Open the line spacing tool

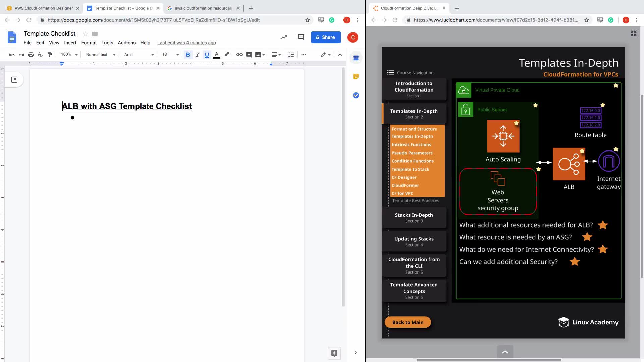291,55
